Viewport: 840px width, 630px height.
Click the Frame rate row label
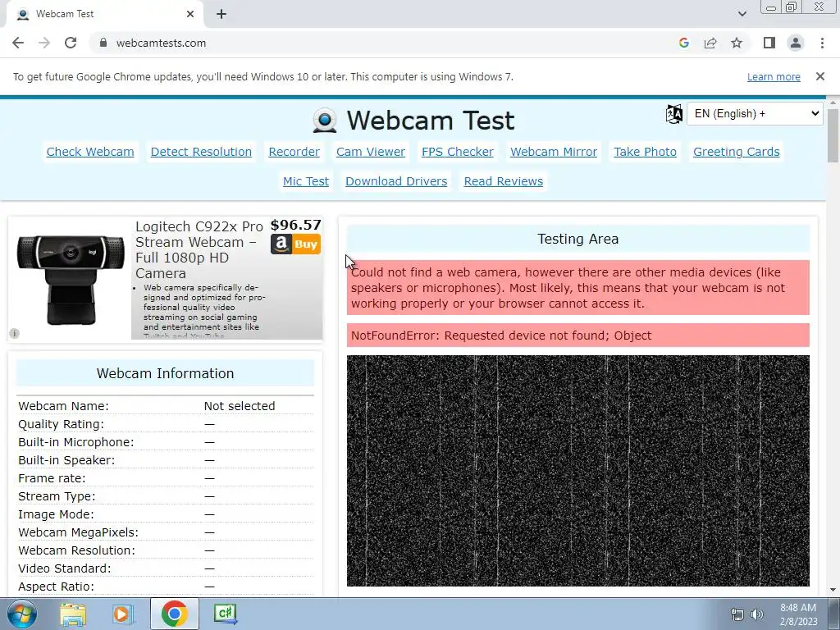(52, 478)
